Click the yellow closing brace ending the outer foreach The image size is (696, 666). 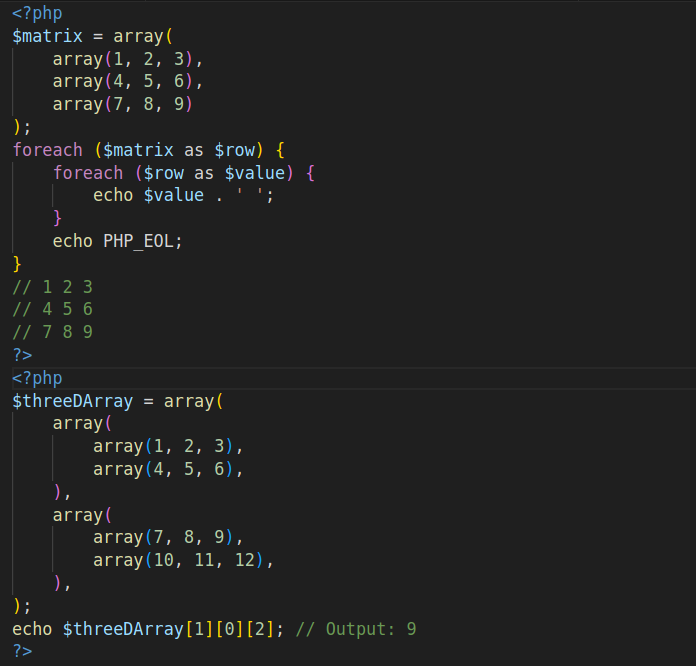[17, 264]
